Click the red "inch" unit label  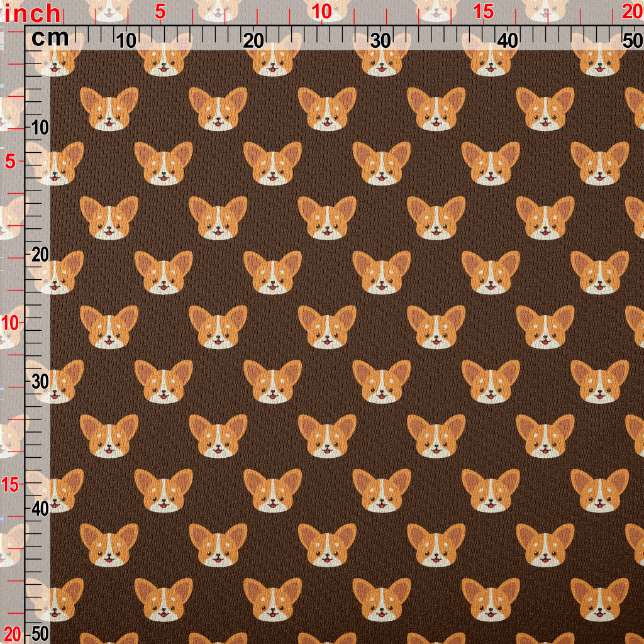click(x=33, y=14)
